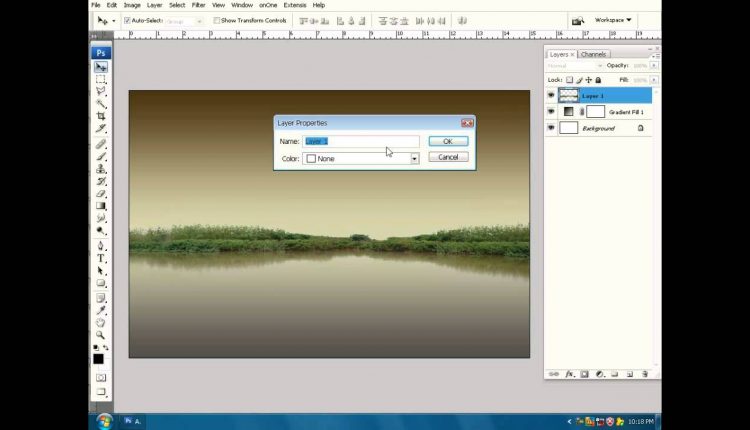Enable Show Transform Controls checkbox
The image size is (750, 430).
click(x=217, y=21)
